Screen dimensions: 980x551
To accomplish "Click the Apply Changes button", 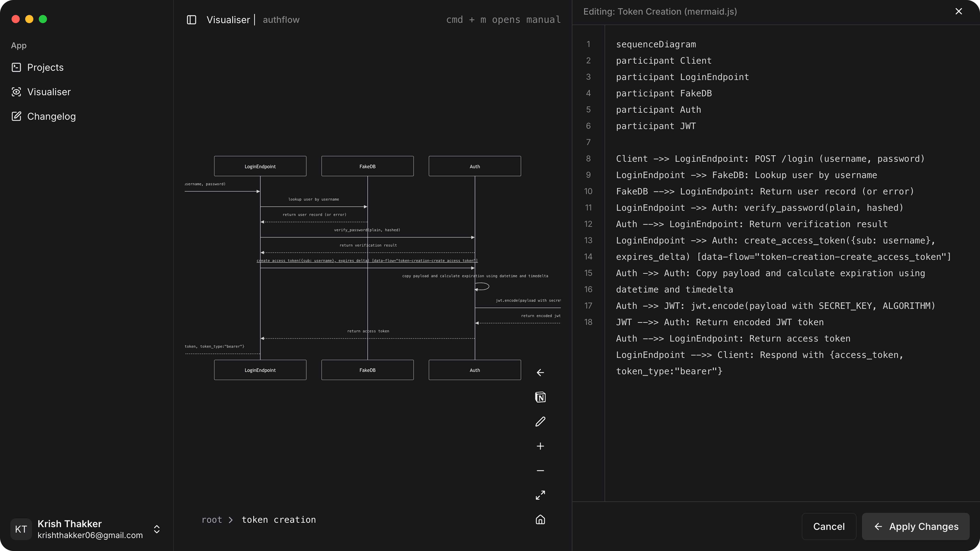I will point(916,526).
